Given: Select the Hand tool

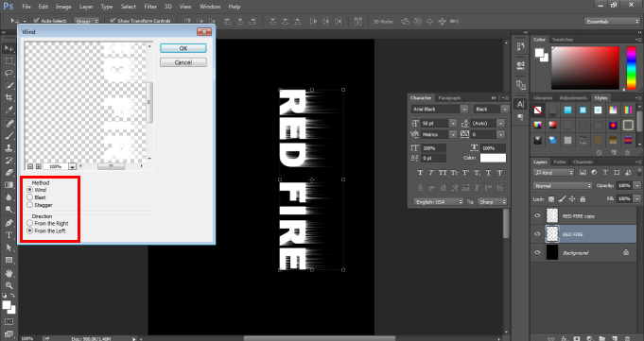Looking at the screenshot, I should pos(9,273).
